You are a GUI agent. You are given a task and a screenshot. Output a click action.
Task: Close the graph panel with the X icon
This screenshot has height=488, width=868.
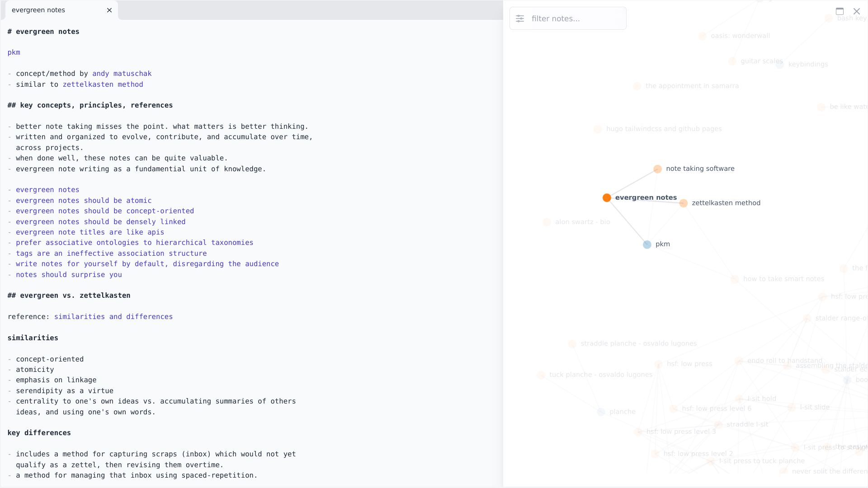(857, 11)
